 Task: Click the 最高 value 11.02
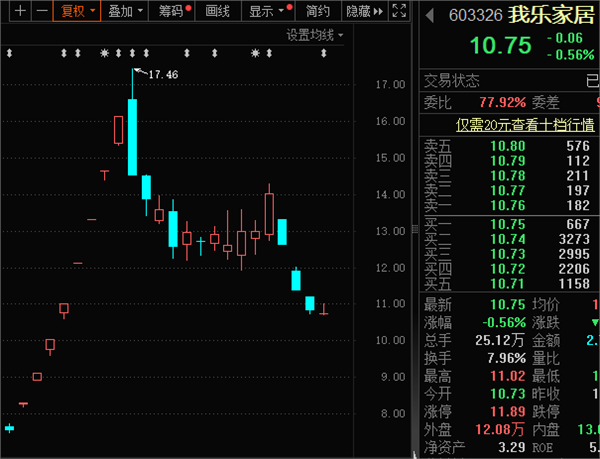(508, 376)
